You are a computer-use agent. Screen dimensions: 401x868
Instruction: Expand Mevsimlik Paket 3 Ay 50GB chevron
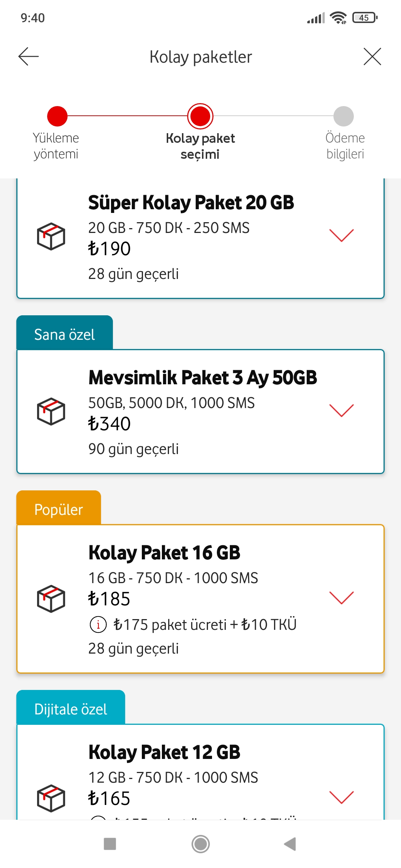(342, 410)
